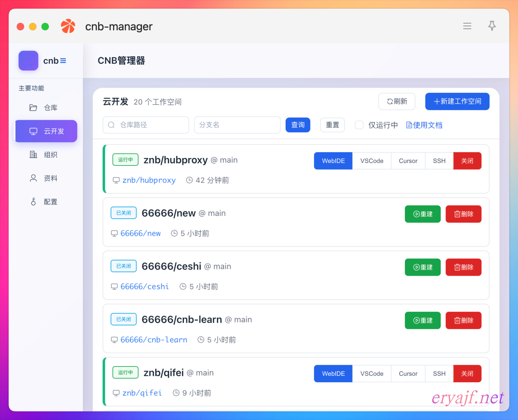Open WebIDE for znb/qifei
518x420 pixels.
pyautogui.click(x=333, y=374)
